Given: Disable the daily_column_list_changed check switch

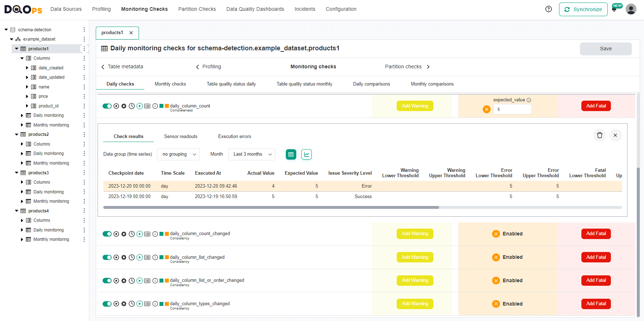Looking at the screenshot, I should pyautogui.click(x=107, y=257).
